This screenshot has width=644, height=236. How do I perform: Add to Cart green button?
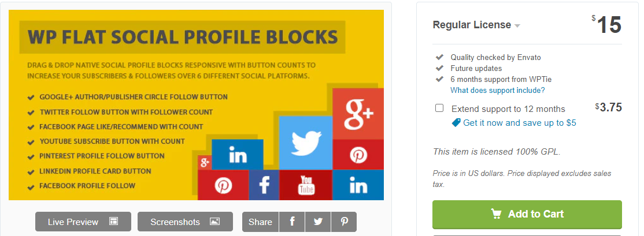[527, 214]
